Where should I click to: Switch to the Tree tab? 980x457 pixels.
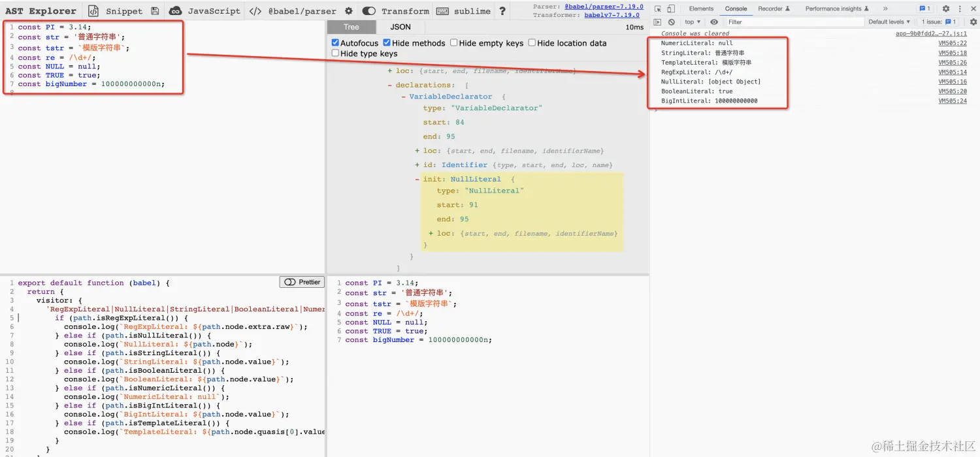(x=351, y=27)
